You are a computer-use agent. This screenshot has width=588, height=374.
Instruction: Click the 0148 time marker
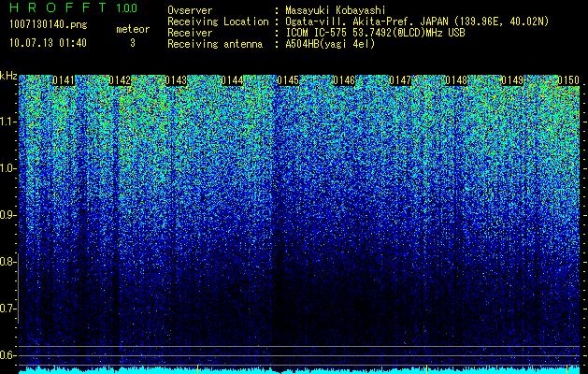pyautogui.click(x=456, y=80)
